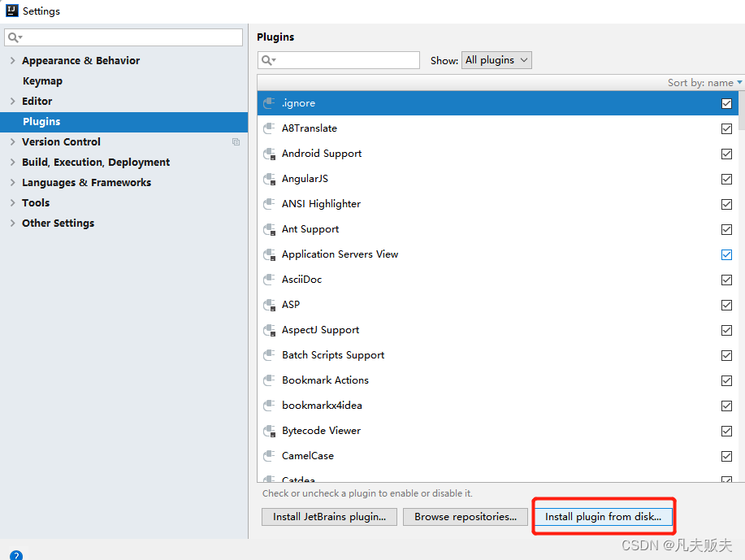The image size is (745, 560).
Task: Click the settings search magnifier icon
Action: click(15, 37)
